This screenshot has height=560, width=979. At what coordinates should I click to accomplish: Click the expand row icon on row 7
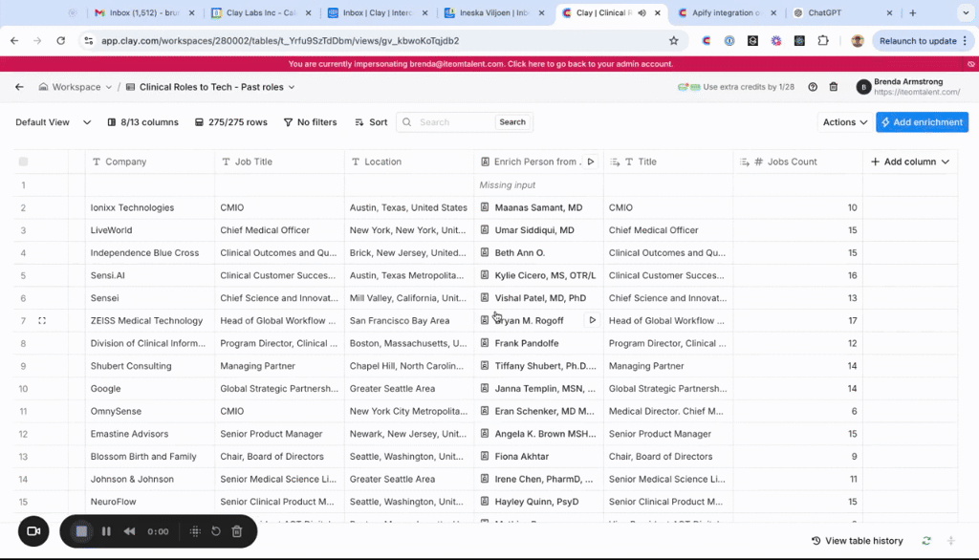[x=42, y=321]
